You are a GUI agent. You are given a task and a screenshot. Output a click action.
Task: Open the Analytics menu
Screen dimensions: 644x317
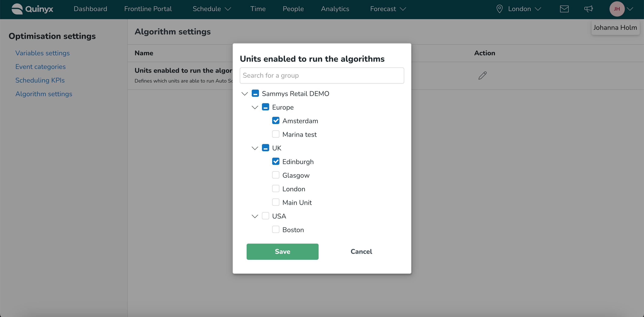pos(335,9)
